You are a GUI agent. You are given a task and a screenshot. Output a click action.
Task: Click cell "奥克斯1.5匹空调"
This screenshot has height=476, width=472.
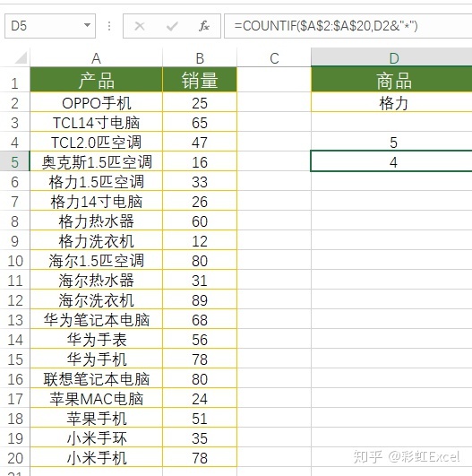(96, 161)
